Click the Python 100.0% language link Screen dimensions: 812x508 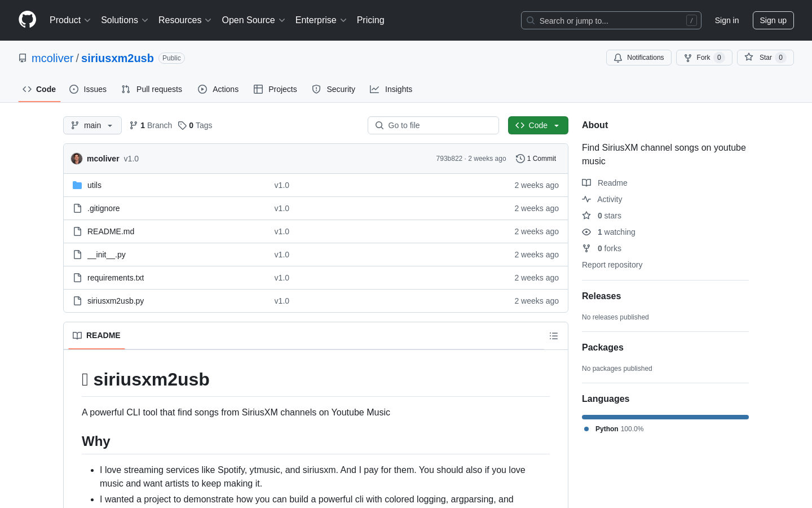click(x=614, y=429)
